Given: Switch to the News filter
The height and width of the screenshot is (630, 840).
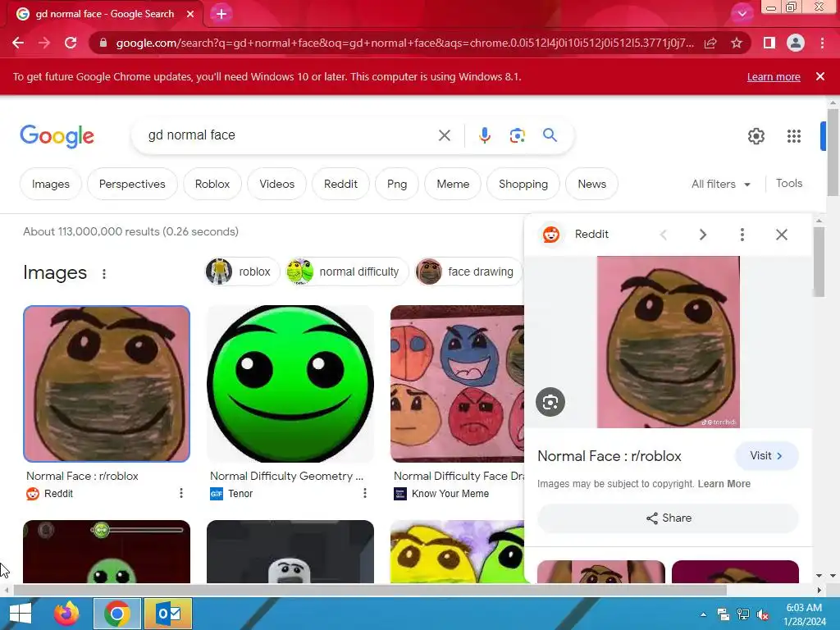Looking at the screenshot, I should pos(592,184).
